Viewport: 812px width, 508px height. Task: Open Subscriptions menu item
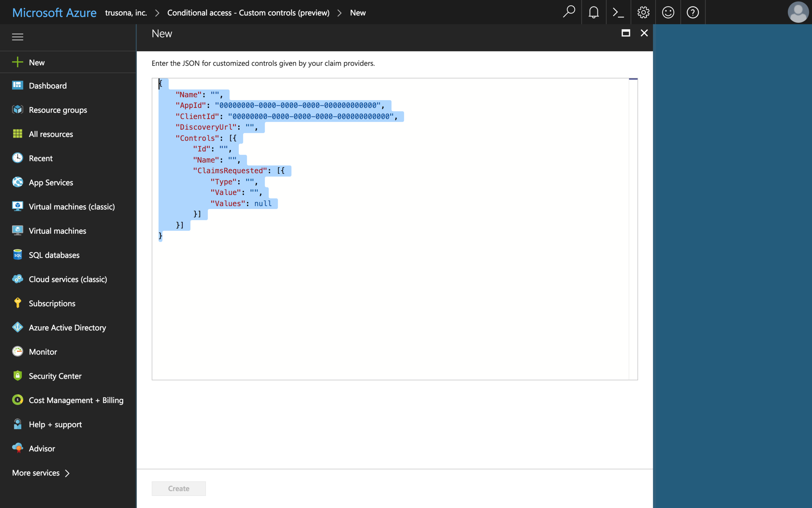[68, 303]
